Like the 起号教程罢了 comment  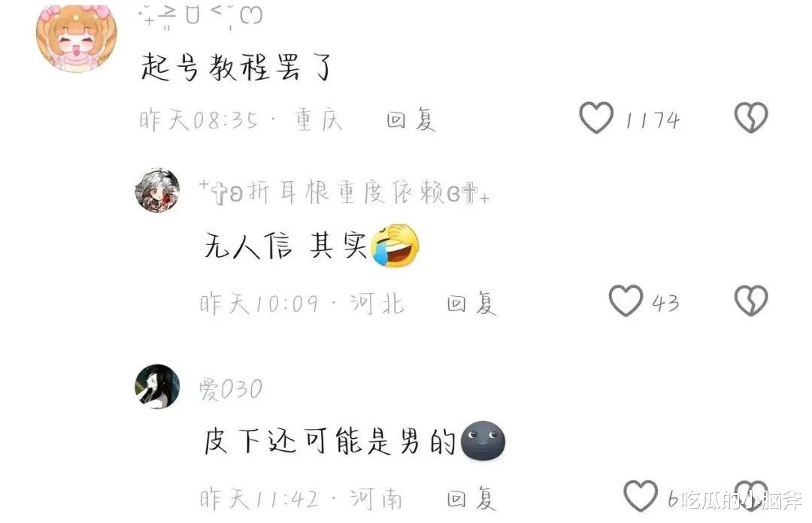(596, 117)
